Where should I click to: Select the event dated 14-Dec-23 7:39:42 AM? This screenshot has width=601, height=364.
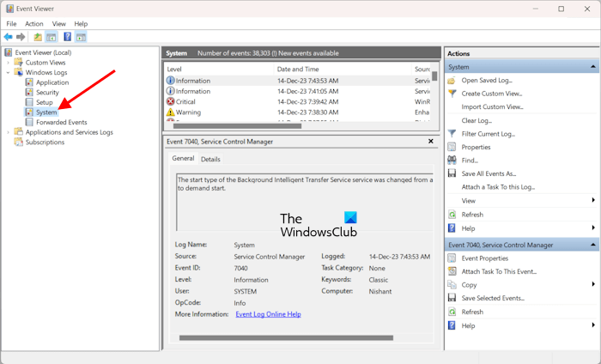click(x=297, y=101)
